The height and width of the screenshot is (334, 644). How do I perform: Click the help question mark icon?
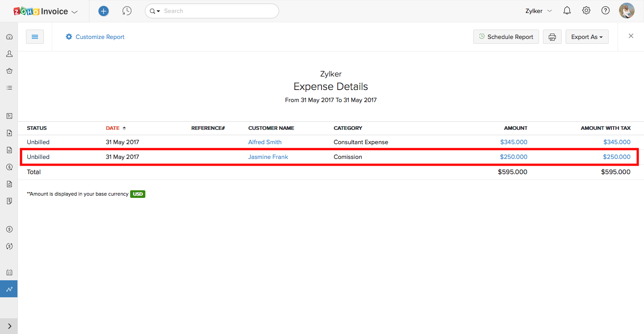(606, 11)
